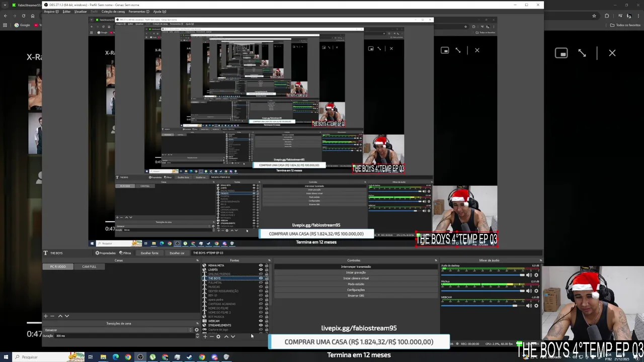Mute the WEBCAM audio speaker icon
The height and width of the screenshot is (362, 644).
529,306
